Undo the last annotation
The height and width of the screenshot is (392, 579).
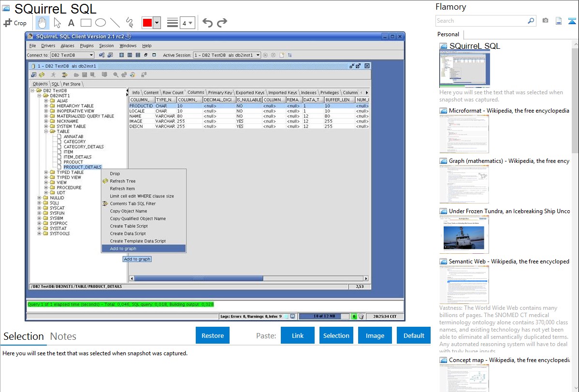[x=207, y=23]
